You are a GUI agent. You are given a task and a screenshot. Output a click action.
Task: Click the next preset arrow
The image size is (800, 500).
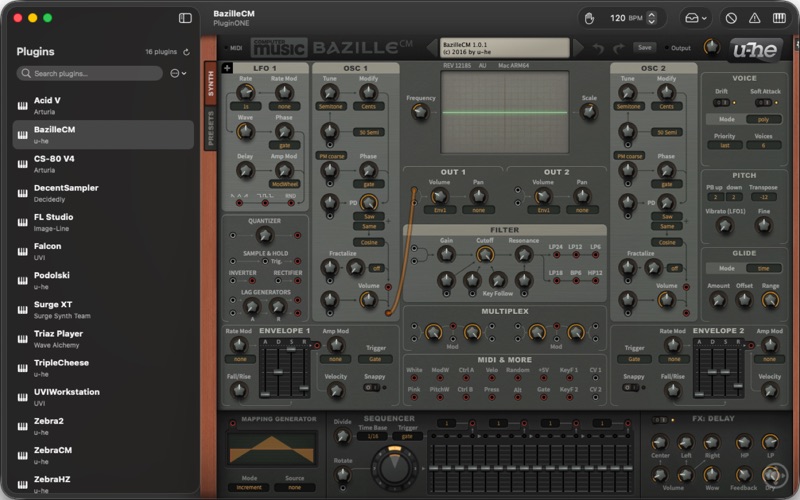point(578,48)
